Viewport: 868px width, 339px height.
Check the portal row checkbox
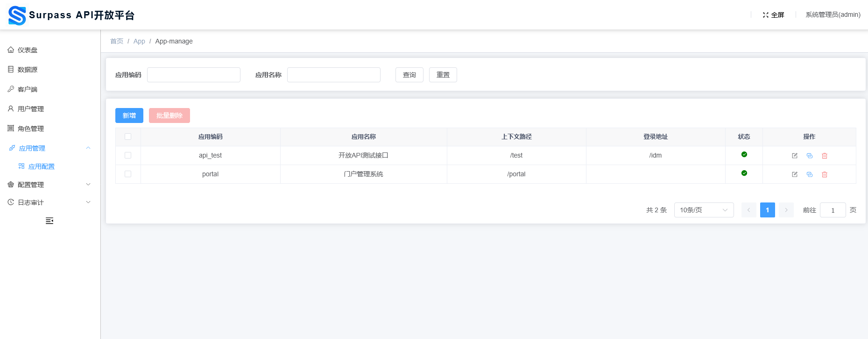click(128, 174)
